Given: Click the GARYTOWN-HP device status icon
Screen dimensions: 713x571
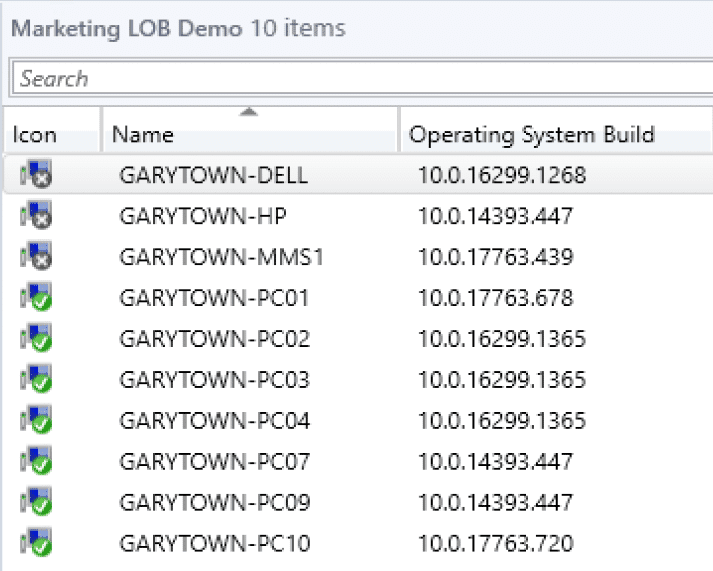Looking at the screenshot, I should [x=35, y=216].
